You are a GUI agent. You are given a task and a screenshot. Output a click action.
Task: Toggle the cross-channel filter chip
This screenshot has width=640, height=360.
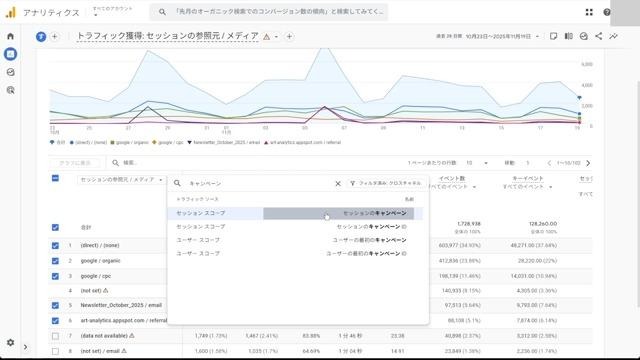(386, 183)
